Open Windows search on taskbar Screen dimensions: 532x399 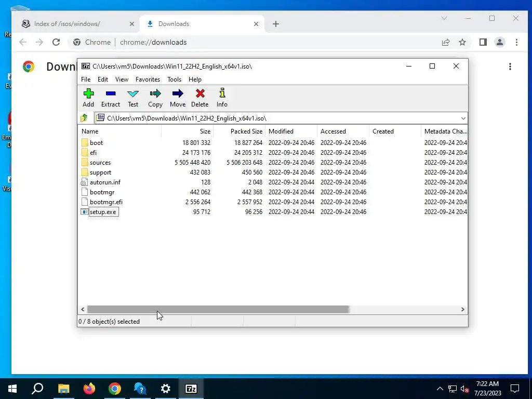pyautogui.click(x=37, y=389)
